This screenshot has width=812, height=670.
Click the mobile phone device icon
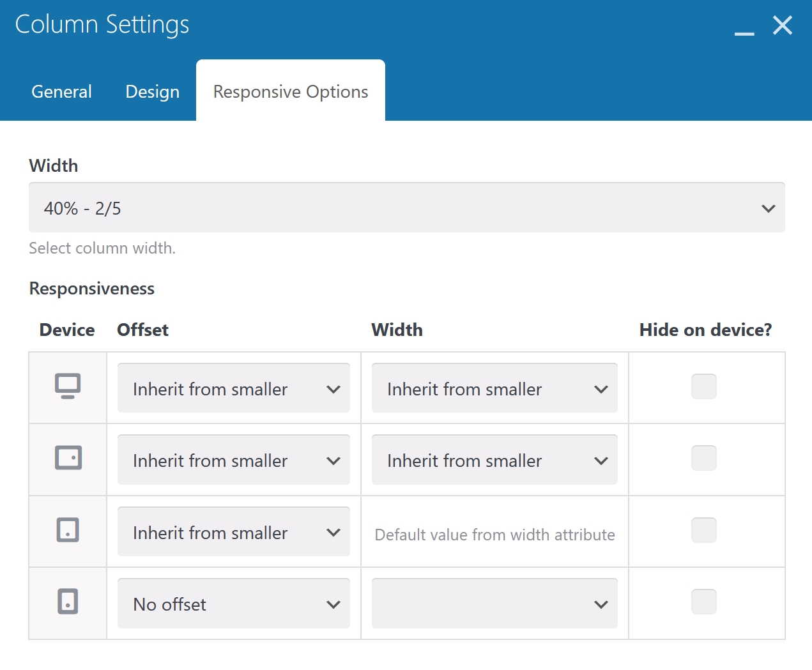coord(68,602)
